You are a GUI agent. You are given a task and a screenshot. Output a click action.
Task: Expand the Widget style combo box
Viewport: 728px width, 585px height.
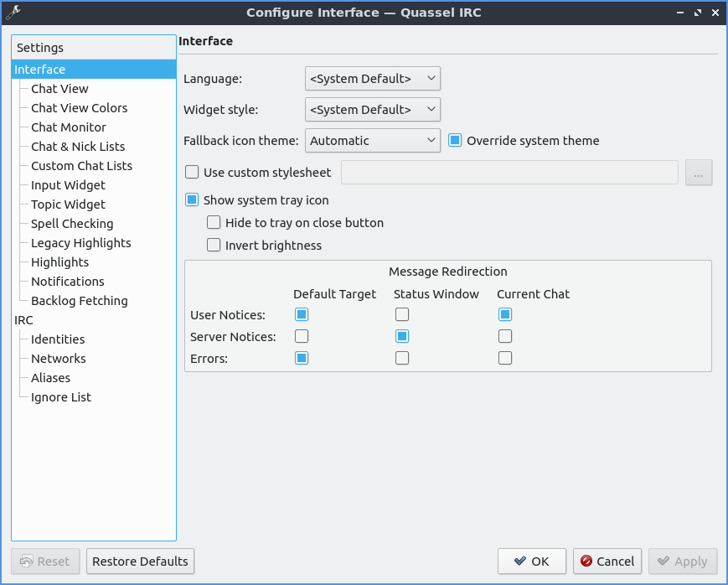(x=372, y=110)
